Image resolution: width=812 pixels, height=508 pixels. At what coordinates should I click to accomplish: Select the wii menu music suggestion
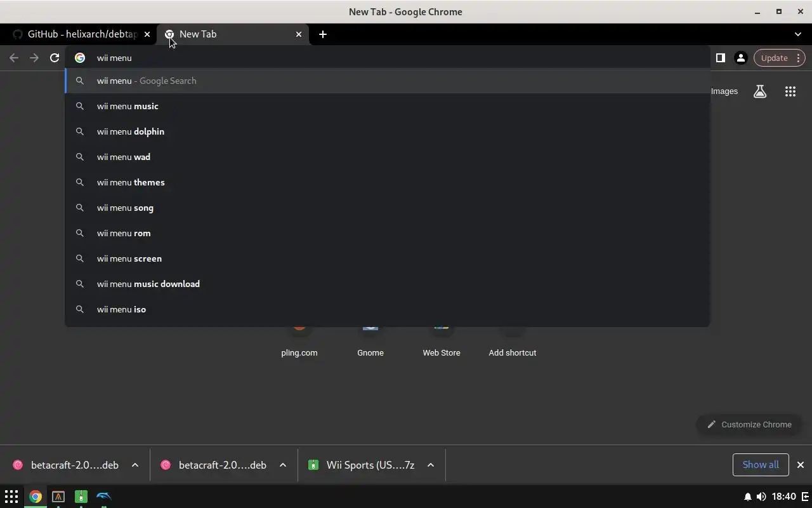click(x=387, y=106)
